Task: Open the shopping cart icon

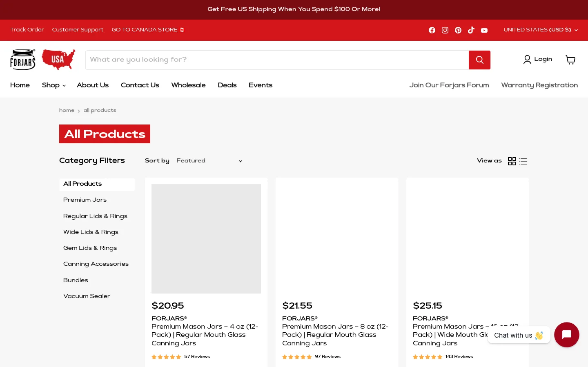Action: tap(570, 60)
